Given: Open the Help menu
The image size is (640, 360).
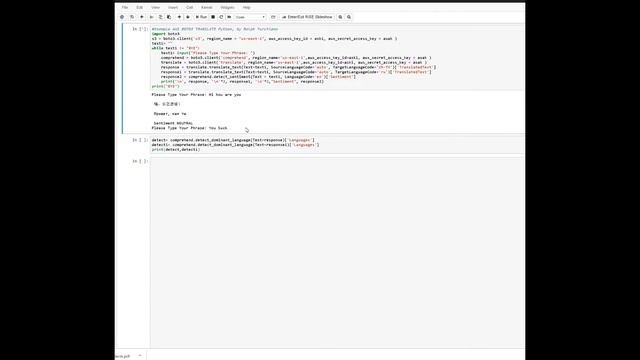Looking at the screenshot, I should [247, 7].
